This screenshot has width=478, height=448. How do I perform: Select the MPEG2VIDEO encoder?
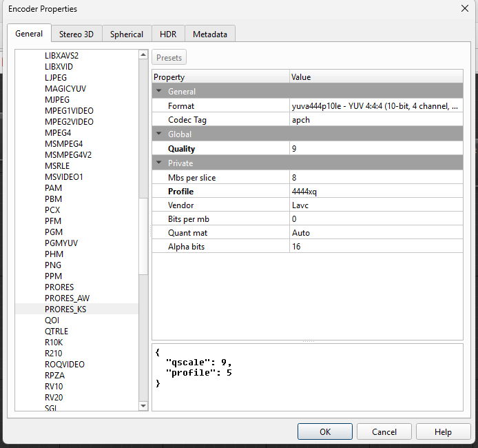pos(69,121)
